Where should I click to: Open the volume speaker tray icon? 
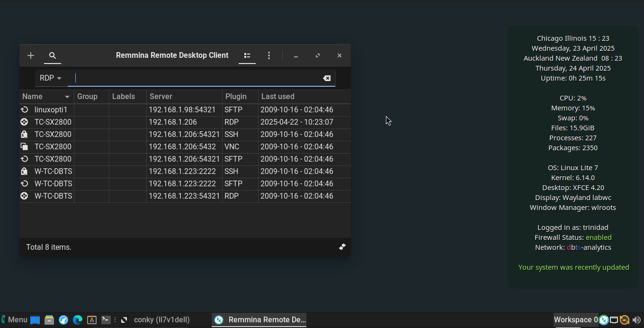pyautogui.click(x=636, y=320)
